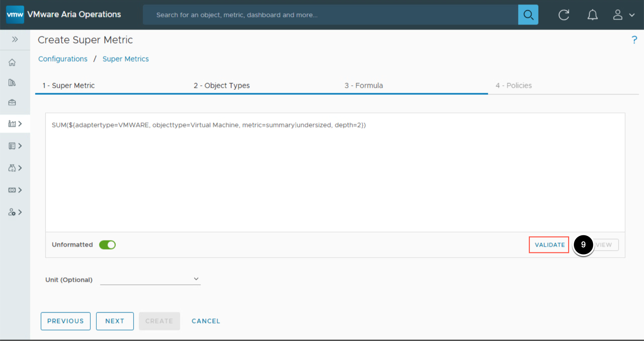644x341 pixels.
Task: Open the user account menu
Action: 623,15
